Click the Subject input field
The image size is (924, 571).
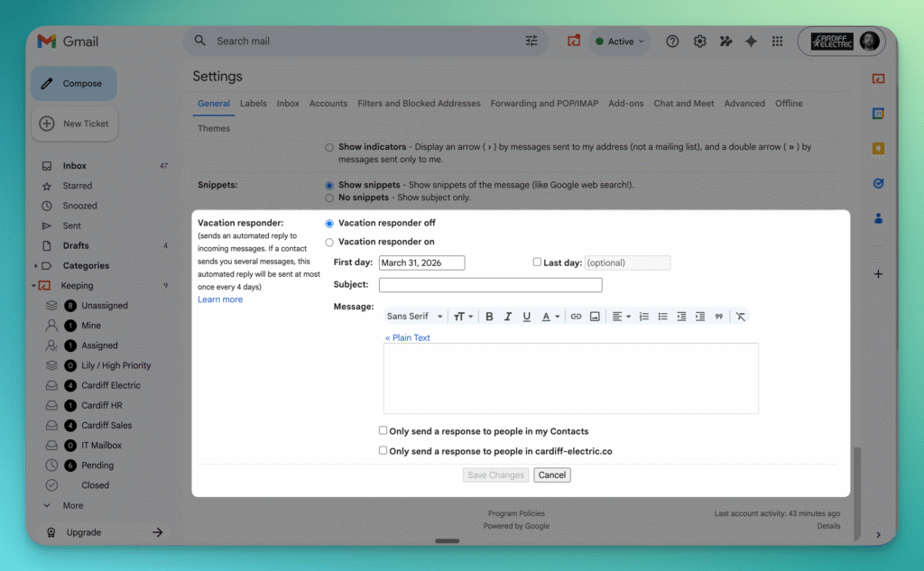coord(490,285)
